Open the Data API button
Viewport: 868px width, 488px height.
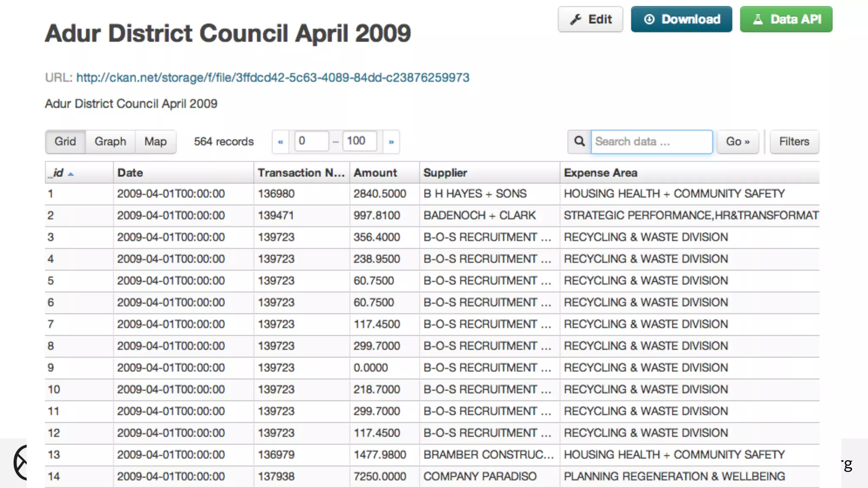coord(786,19)
